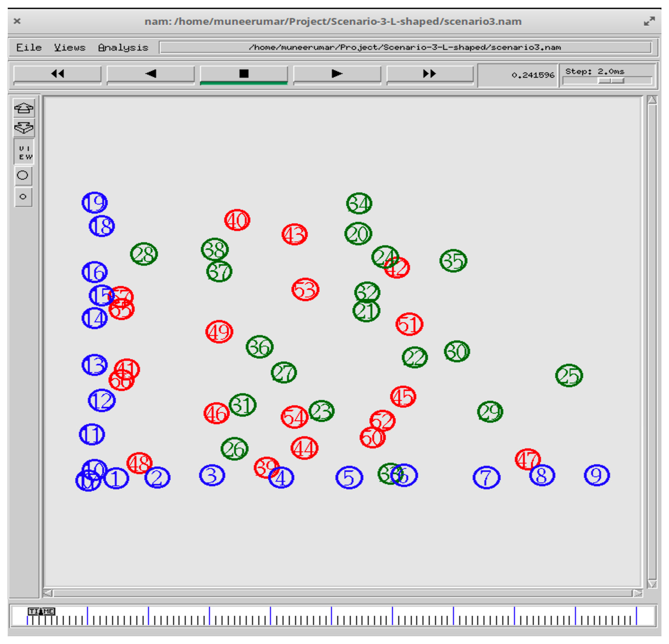Select the larger node size icon
Screen dimensions: 669x644
23,175
